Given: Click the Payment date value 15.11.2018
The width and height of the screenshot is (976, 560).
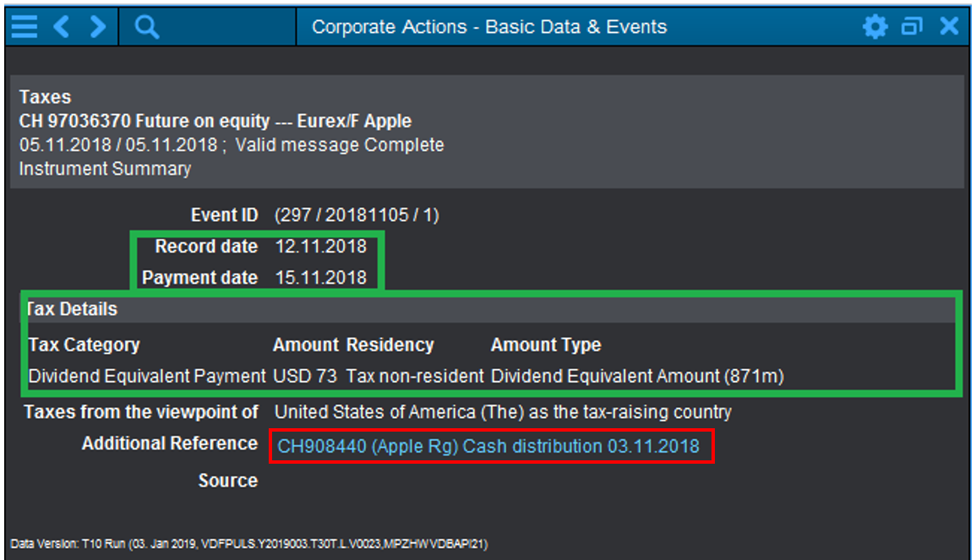Looking at the screenshot, I should (321, 278).
